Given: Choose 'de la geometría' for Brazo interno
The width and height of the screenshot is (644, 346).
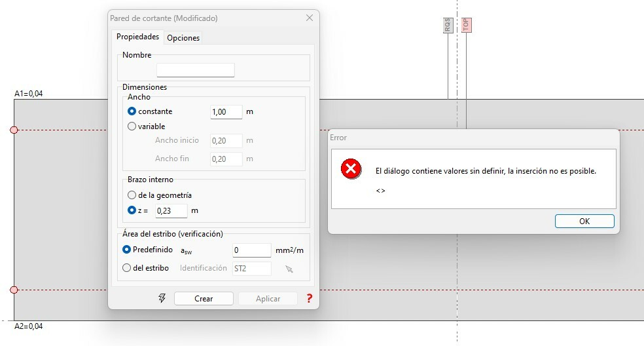Looking at the screenshot, I should pyautogui.click(x=132, y=195).
